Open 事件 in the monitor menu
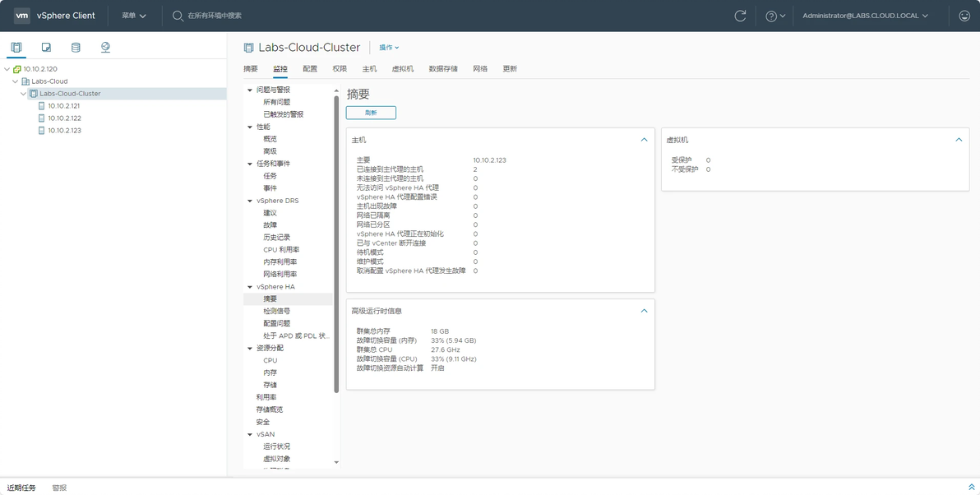 (270, 188)
